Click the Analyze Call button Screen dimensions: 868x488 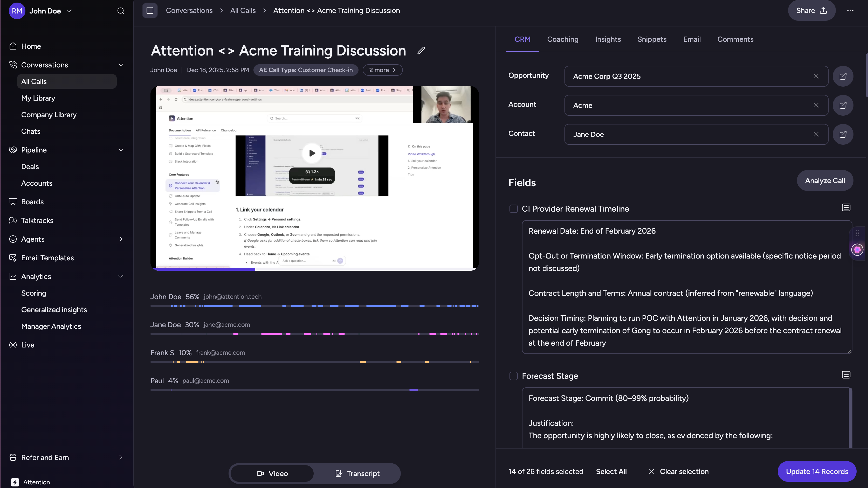tap(825, 181)
